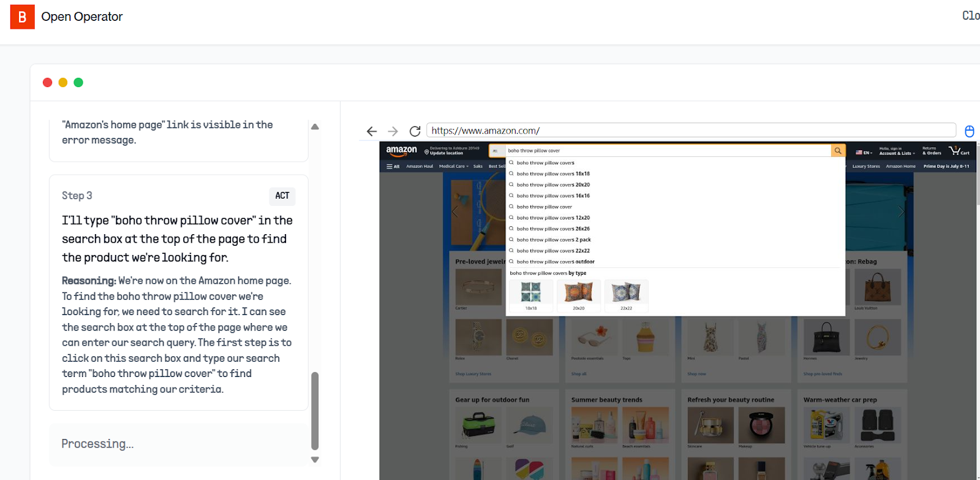Image resolution: width=980 pixels, height=480 pixels.
Task: Open the Fishing tackle box thumbnail
Action: coord(478,425)
